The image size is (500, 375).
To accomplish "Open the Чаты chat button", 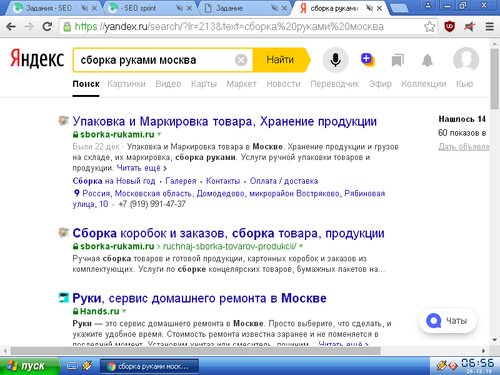I will [x=448, y=321].
